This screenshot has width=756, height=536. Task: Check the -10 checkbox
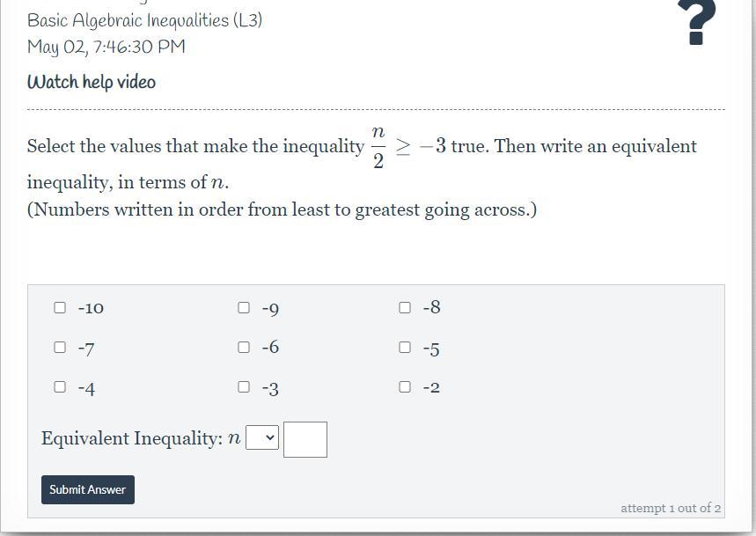pyautogui.click(x=60, y=307)
